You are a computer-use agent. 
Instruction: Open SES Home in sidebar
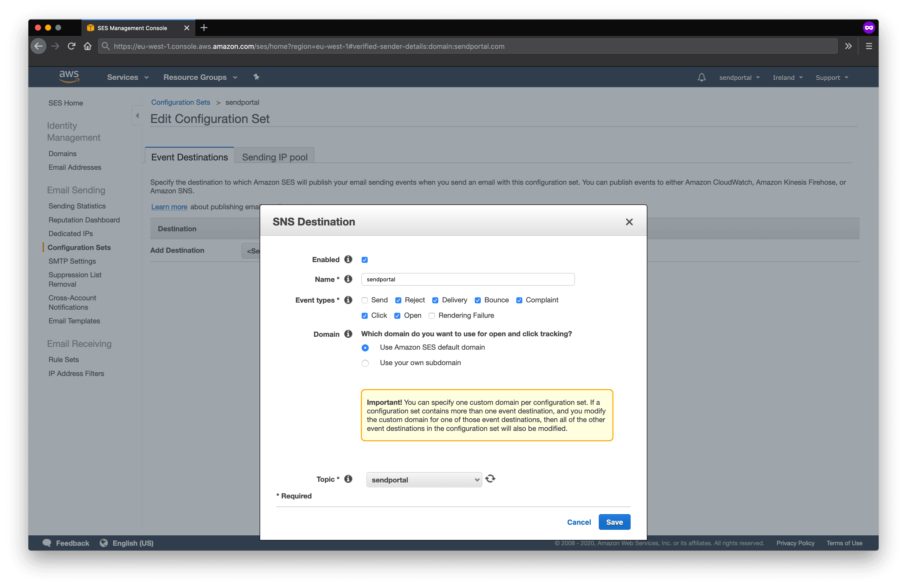(66, 103)
